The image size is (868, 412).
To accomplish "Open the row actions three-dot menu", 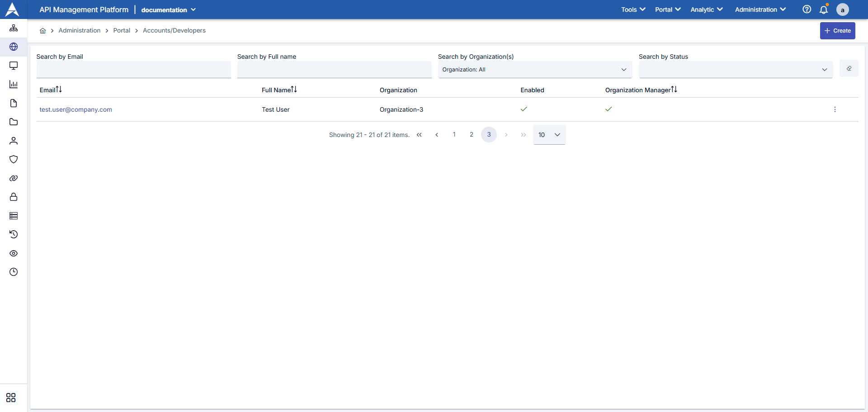I will [x=835, y=109].
